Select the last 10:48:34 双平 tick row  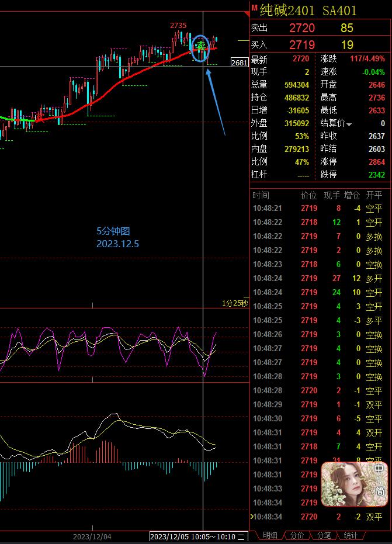pos(317,517)
